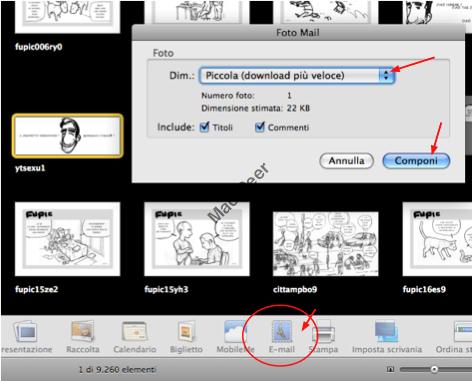Toggle the Commenti checkbox

259,127
